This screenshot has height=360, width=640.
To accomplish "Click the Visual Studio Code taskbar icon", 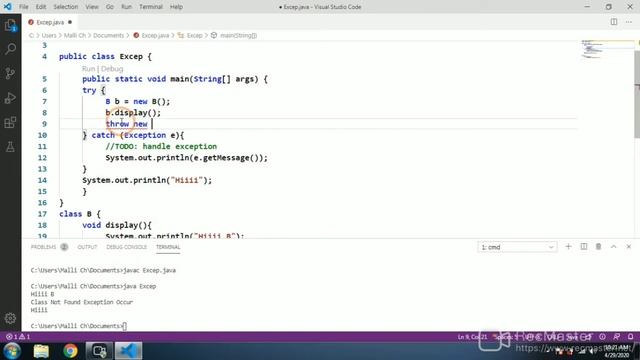I will coord(129,351).
